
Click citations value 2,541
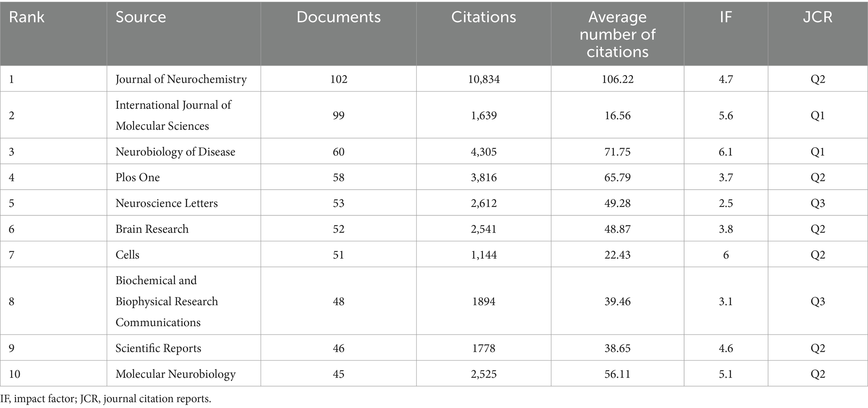[484, 229]
